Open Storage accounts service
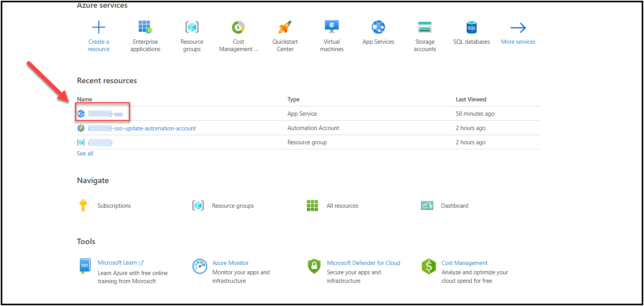This screenshot has width=644, height=306. coord(425,27)
